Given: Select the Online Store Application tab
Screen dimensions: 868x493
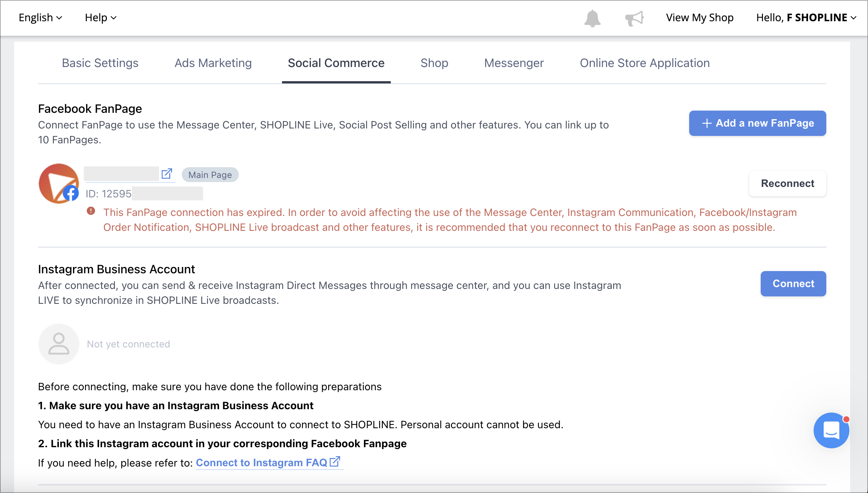Looking at the screenshot, I should pos(645,63).
